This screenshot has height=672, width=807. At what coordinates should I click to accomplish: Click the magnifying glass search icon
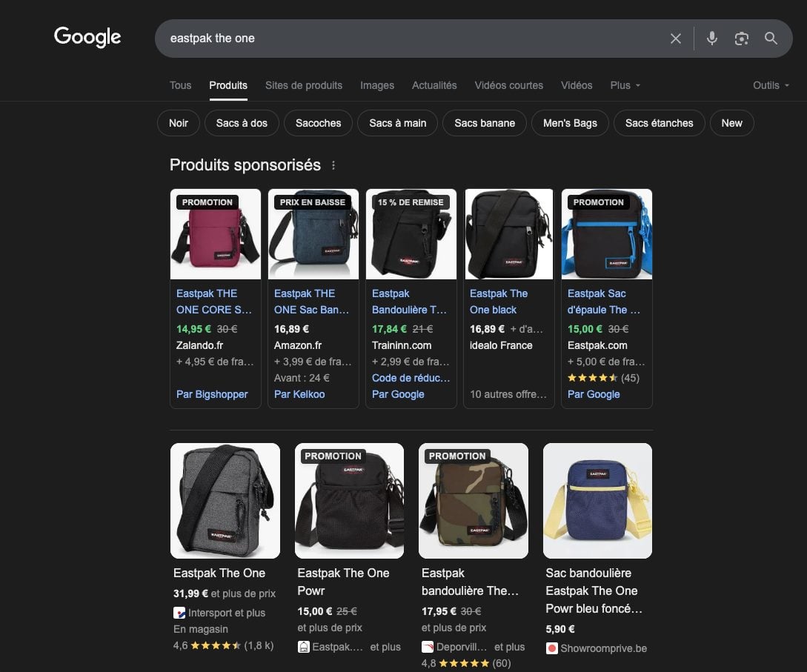tap(771, 38)
